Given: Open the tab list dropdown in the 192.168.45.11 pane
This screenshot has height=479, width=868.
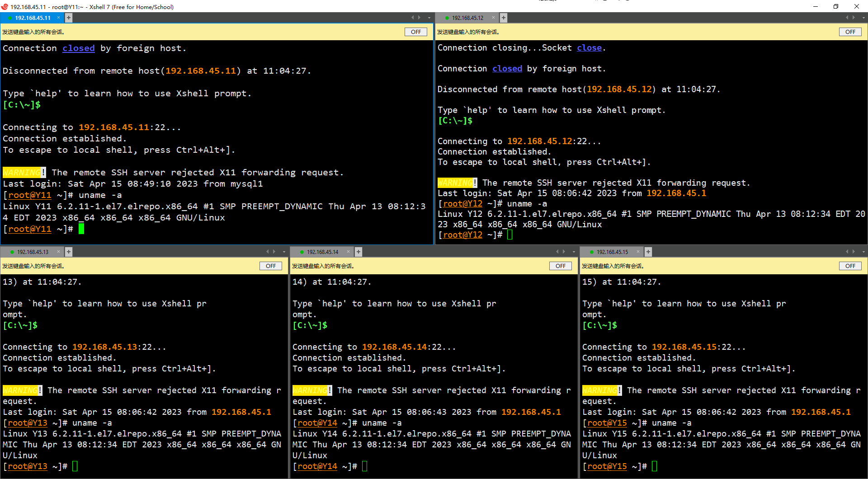Looking at the screenshot, I should [429, 18].
